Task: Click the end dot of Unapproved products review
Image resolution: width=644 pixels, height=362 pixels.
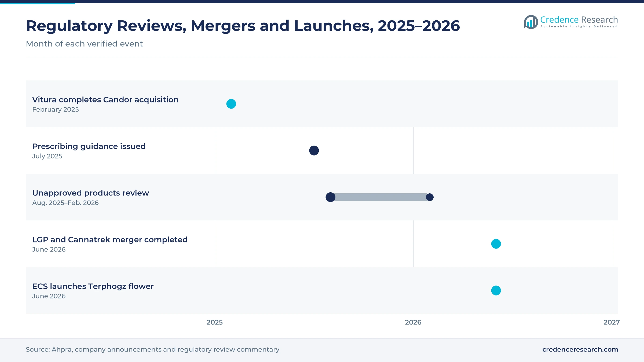Action: (x=430, y=197)
